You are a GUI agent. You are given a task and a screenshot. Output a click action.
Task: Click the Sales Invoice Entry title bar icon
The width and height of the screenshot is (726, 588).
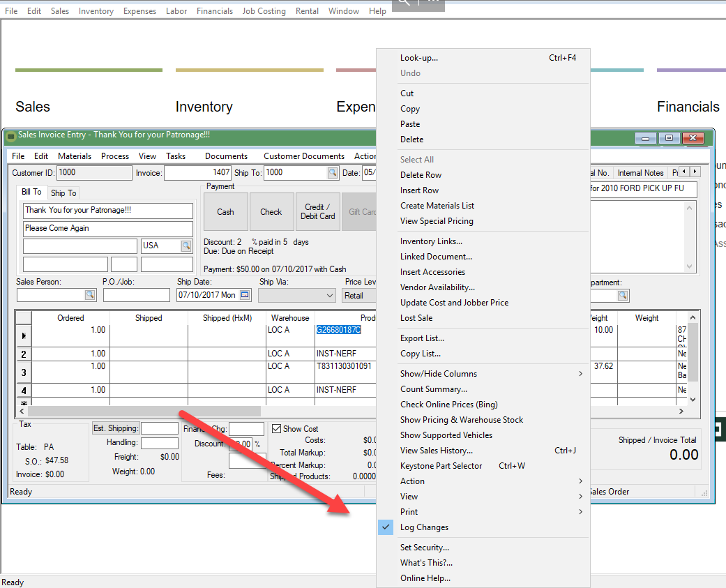click(x=10, y=135)
